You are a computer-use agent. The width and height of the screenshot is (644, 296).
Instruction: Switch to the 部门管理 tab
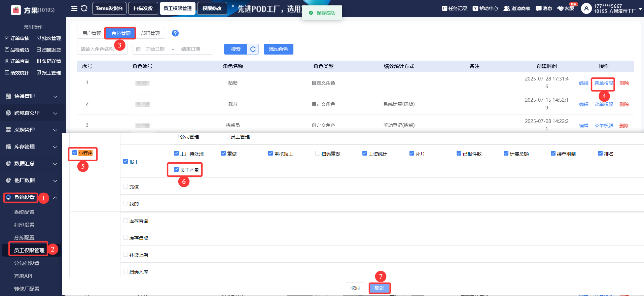[150, 33]
